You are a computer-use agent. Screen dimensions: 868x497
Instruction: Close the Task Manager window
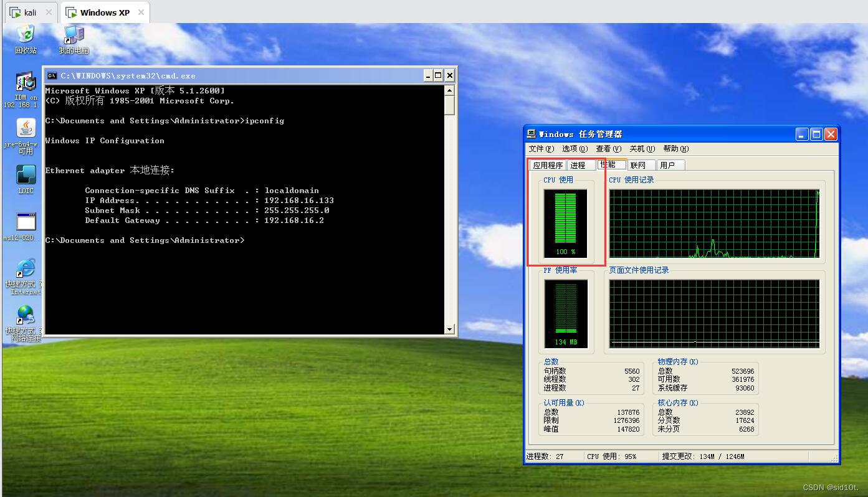coord(831,134)
